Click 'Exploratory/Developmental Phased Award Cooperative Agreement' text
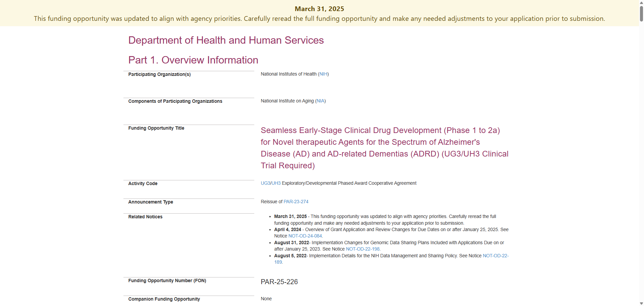The height and width of the screenshot is (306, 644). [x=349, y=183]
